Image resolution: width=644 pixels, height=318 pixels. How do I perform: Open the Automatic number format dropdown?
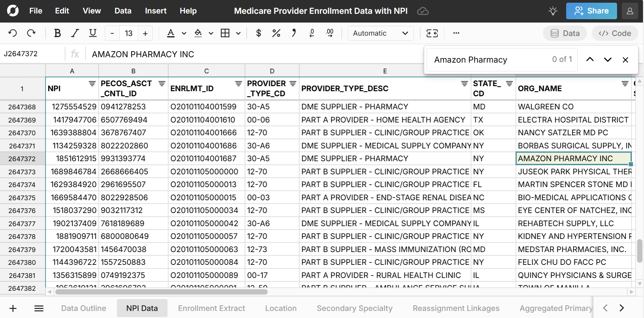380,33
